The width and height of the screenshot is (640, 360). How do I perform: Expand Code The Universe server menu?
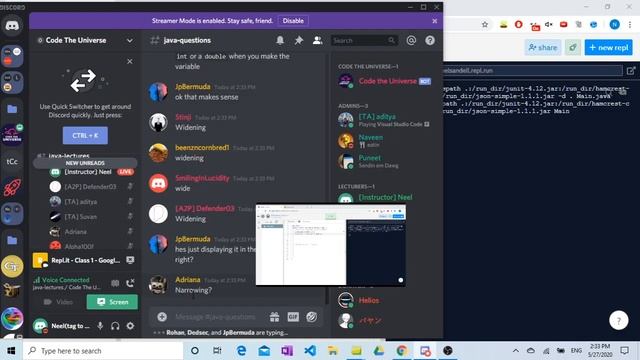point(129,40)
